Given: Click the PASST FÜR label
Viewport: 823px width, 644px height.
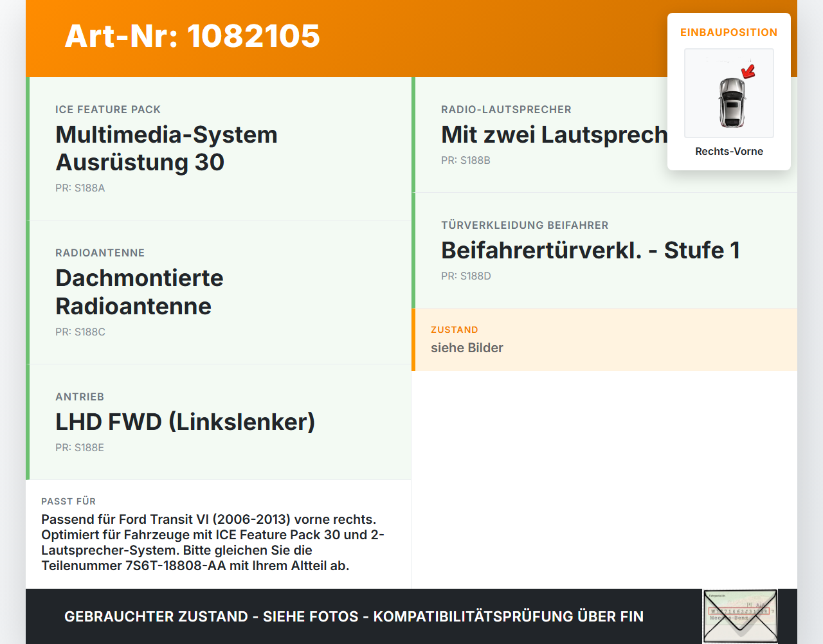Looking at the screenshot, I should point(68,501).
